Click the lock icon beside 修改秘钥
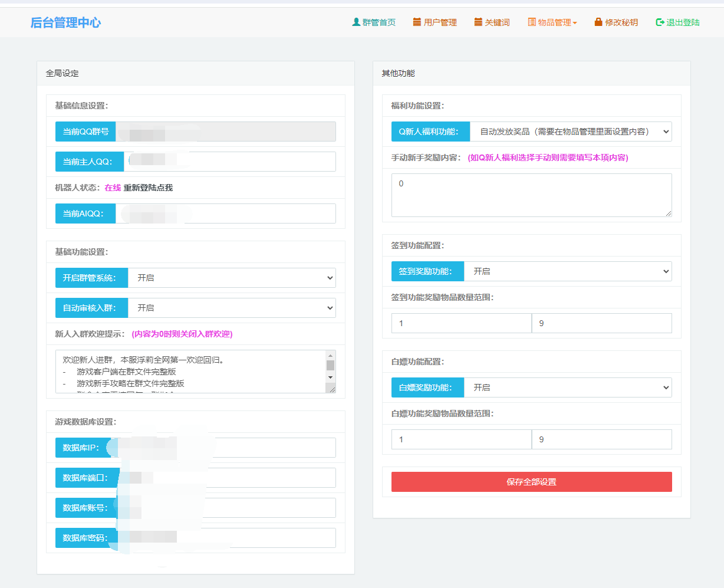This screenshot has width=724, height=588. click(x=598, y=22)
